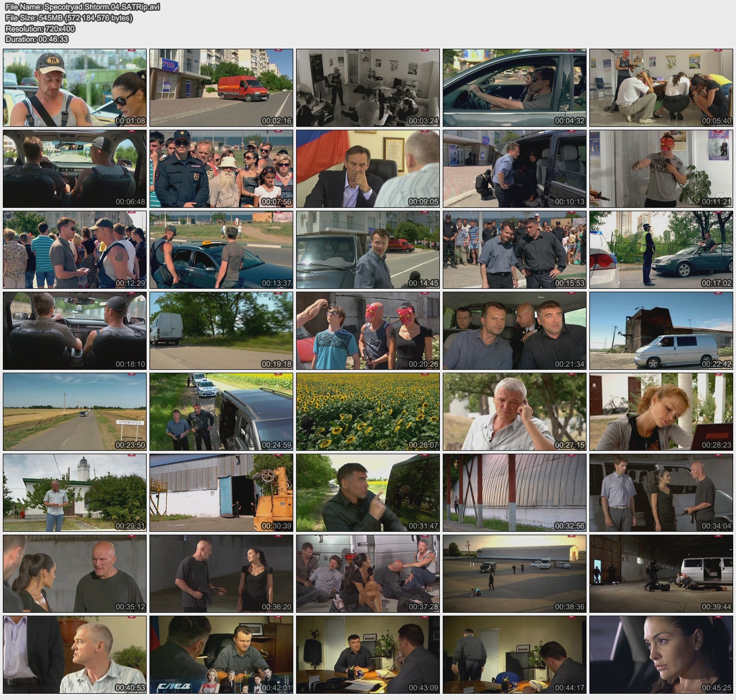Select the woman with laptop frame 00:28:23
The height and width of the screenshot is (700, 736).
(x=661, y=412)
